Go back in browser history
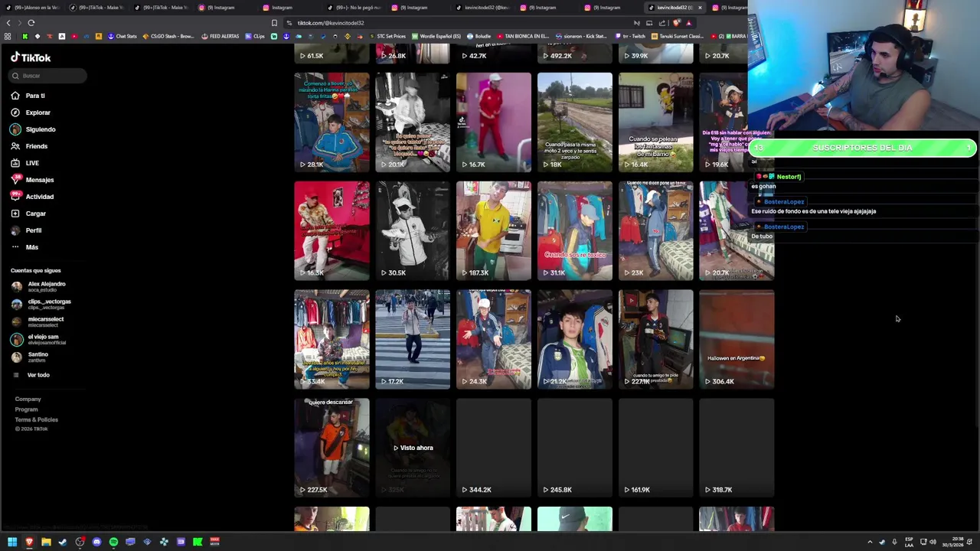The height and width of the screenshot is (551, 980). pyautogui.click(x=8, y=23)
